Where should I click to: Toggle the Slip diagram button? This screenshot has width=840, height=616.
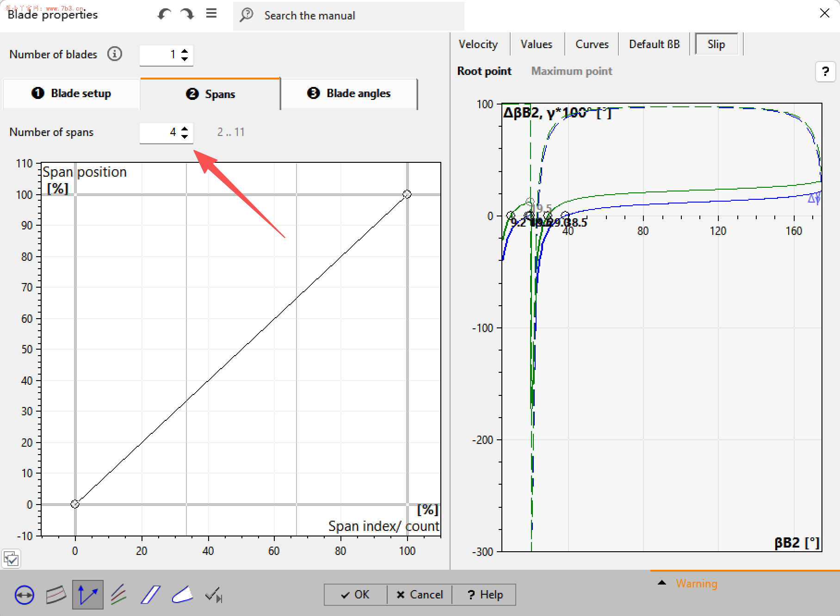click(716, 44)
